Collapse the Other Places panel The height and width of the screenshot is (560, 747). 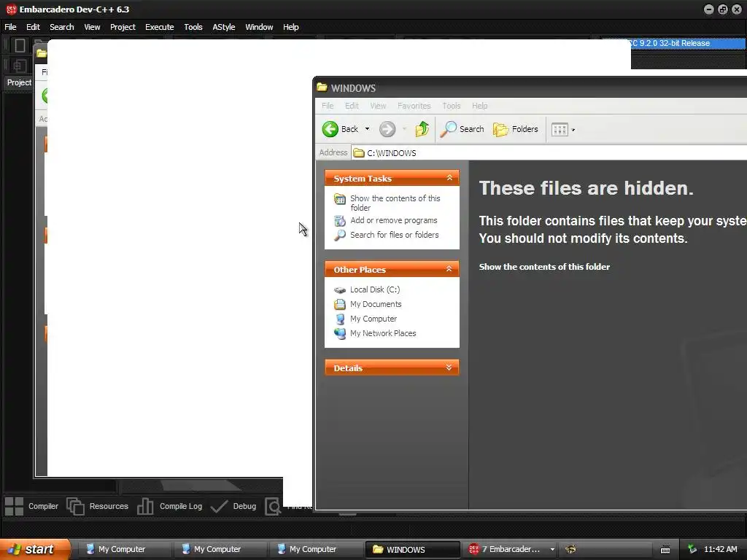449,269
